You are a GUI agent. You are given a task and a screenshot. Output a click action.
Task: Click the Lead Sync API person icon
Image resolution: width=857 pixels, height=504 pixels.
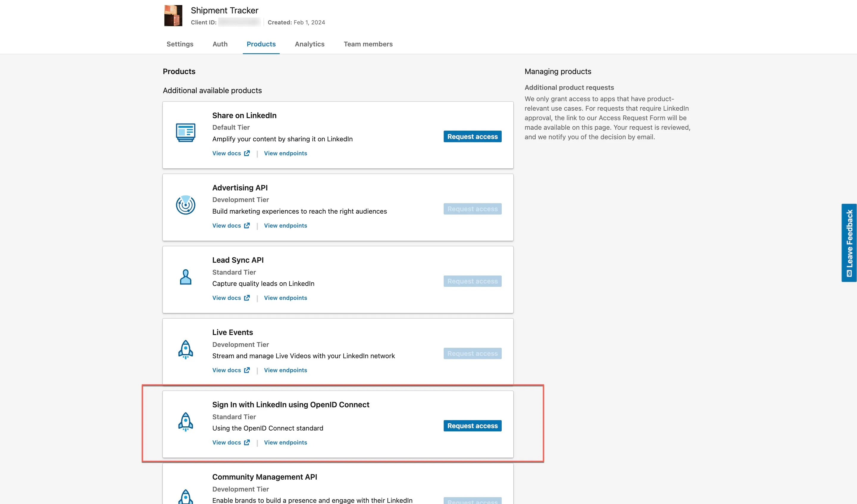[x=186, y=277]
